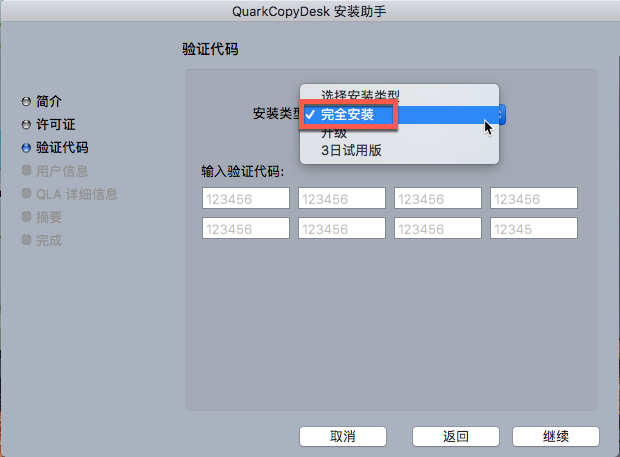Click the 验证代码 page heading
Screen dimensions: 620x457
210,49
